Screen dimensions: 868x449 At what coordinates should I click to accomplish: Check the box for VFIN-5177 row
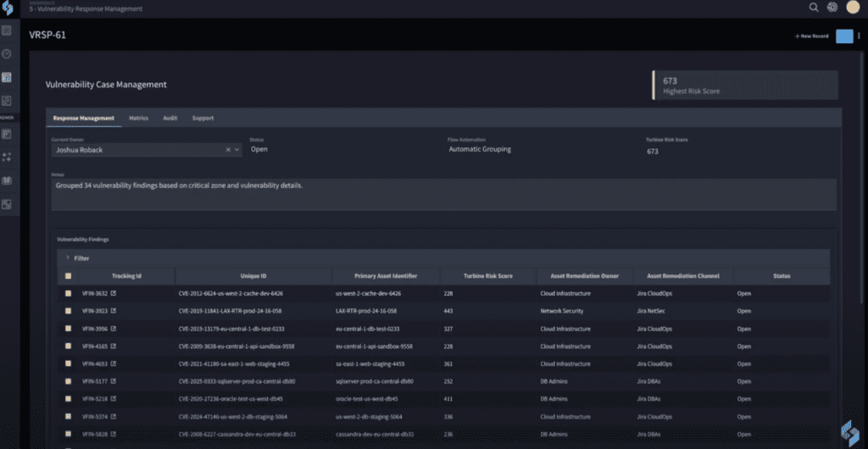68,381
